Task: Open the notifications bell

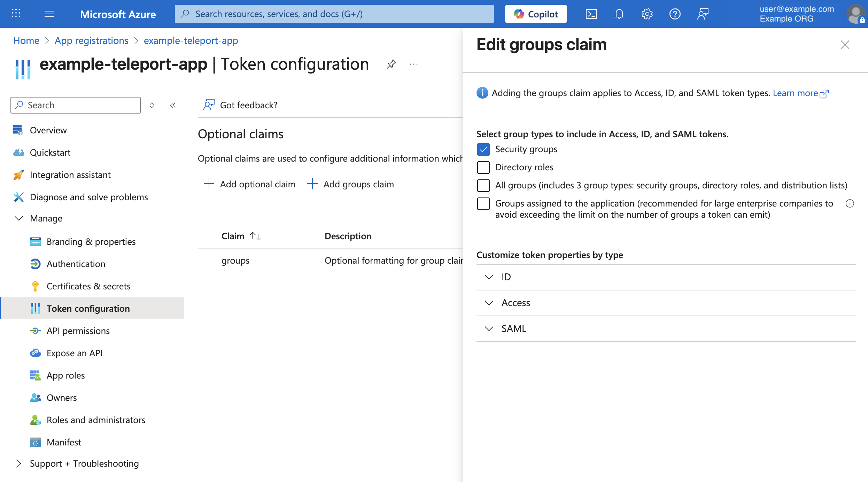Action: pos(619,14)
